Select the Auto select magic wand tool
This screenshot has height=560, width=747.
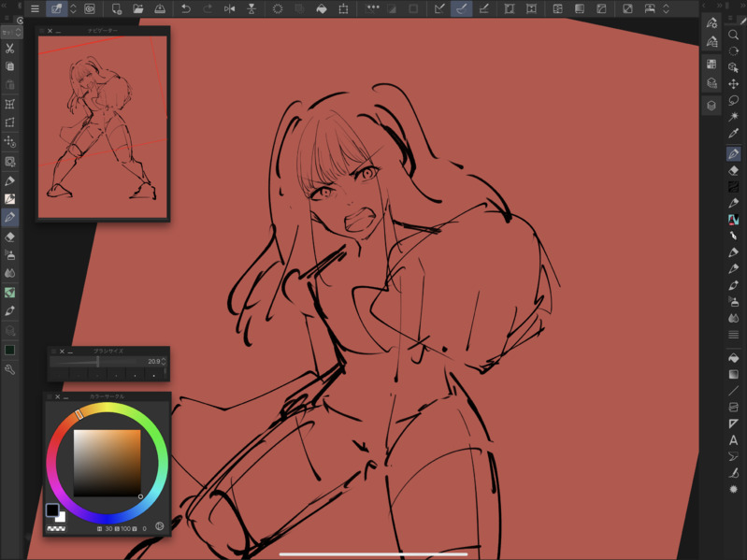[x=734, y=116]
